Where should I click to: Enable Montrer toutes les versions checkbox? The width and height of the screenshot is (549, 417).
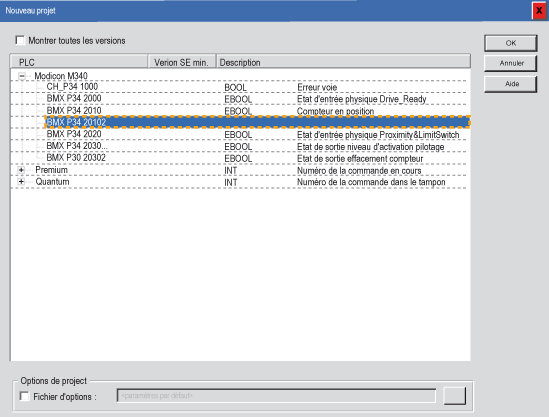pyautogui.click(x=20, y=40)
